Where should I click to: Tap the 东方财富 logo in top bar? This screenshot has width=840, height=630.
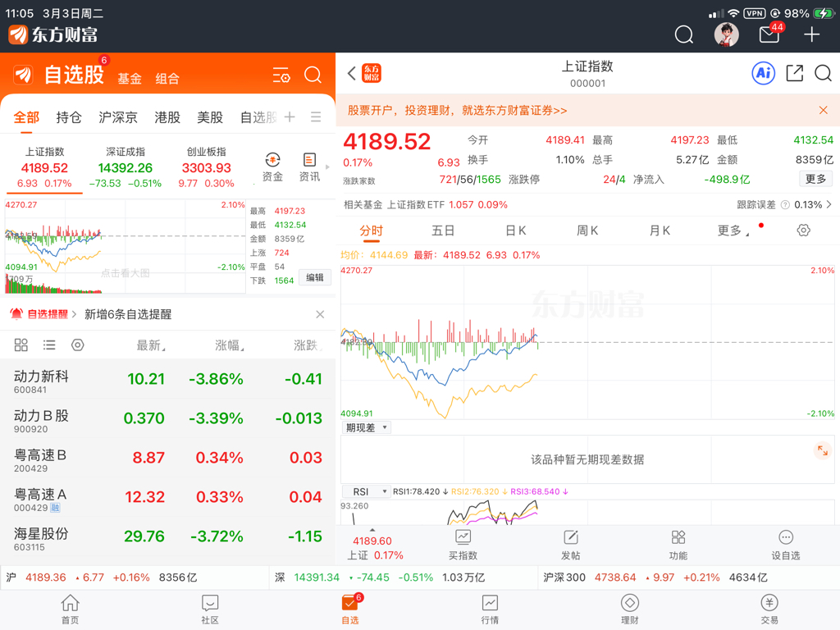53,34
